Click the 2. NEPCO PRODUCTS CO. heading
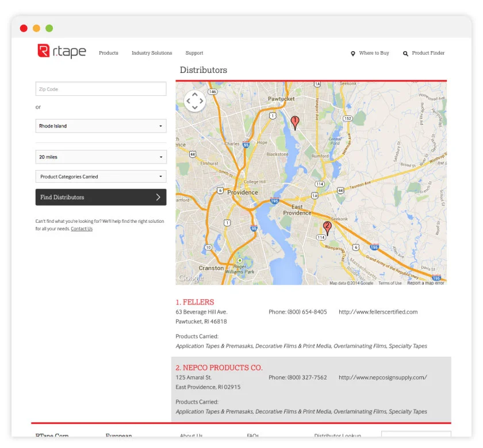Screen dimensions: 483x448 [x=219, y=368]
